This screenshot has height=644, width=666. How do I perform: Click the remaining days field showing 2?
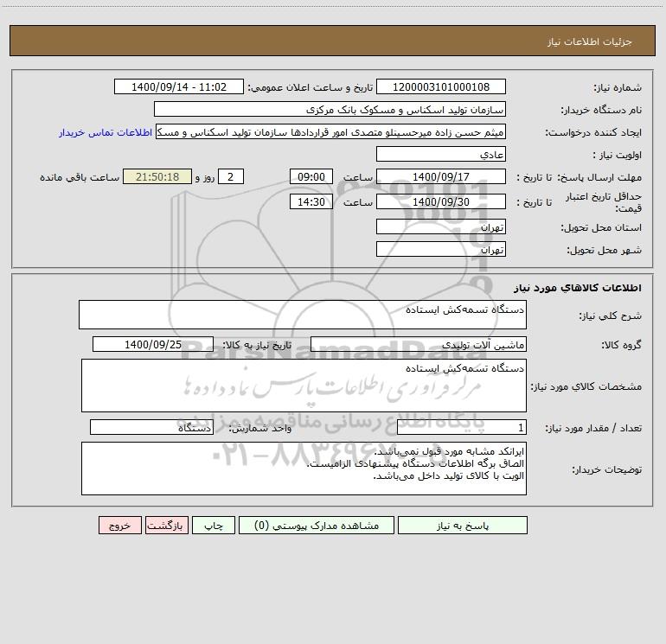(x=231, y=176)
